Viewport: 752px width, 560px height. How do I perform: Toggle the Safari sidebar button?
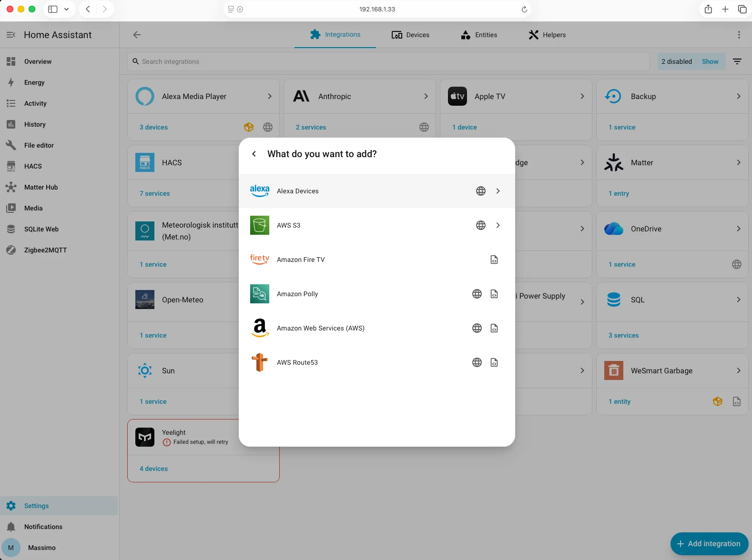tap(53, 9)
